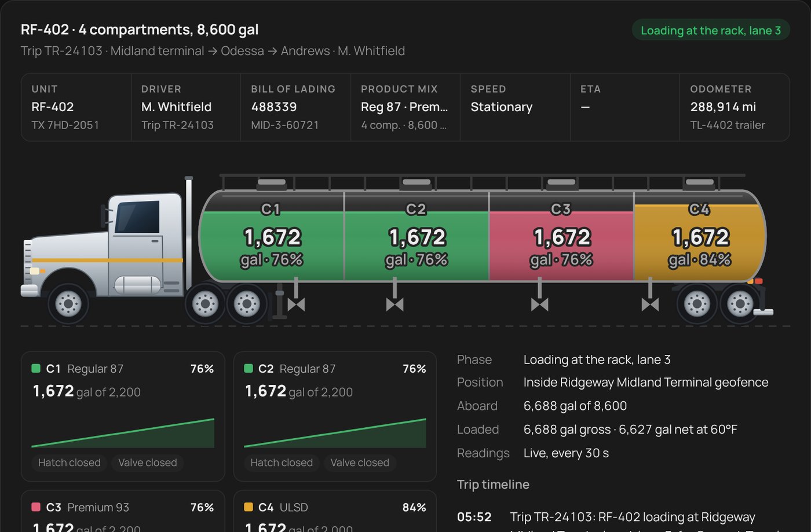
Task: Click the C1 'Valve closed' chip
Action: point(148,463)
